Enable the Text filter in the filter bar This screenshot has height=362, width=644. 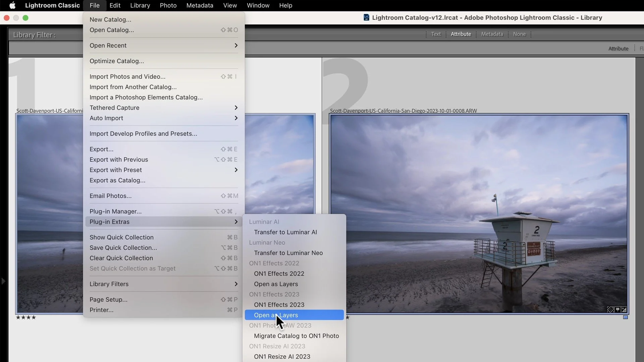pos(435,34)
